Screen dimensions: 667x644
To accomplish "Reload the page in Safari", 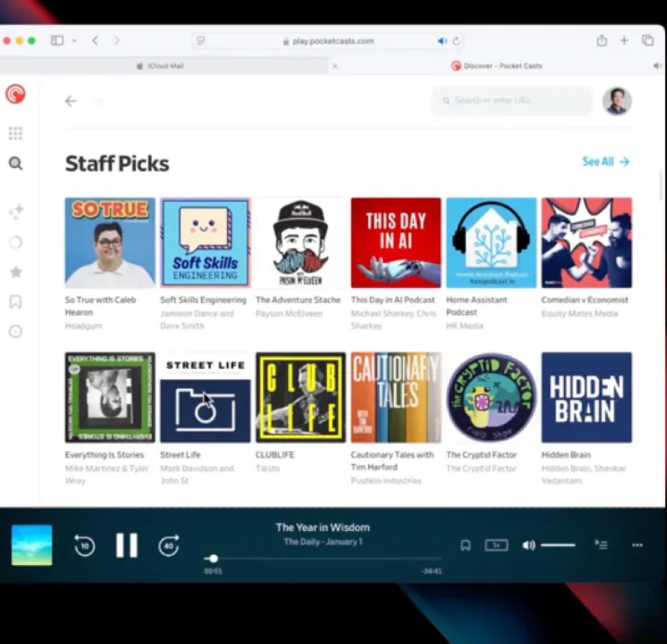I will coord(456,41).
